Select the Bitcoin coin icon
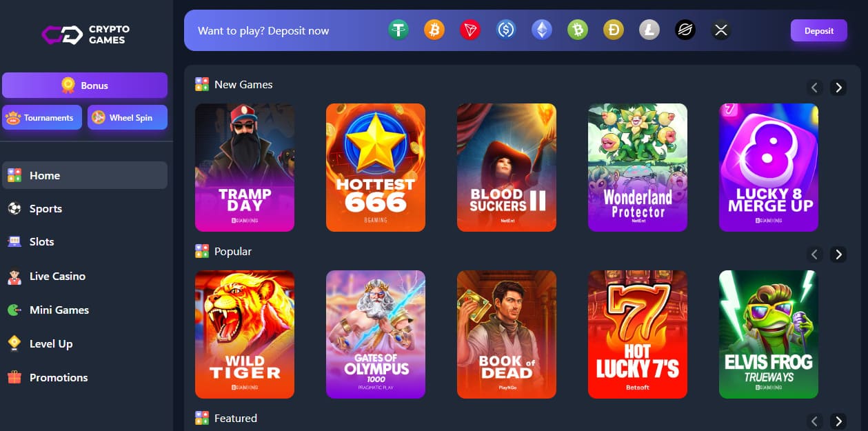This screenshot has height=431, width=868. click(434, 30)
